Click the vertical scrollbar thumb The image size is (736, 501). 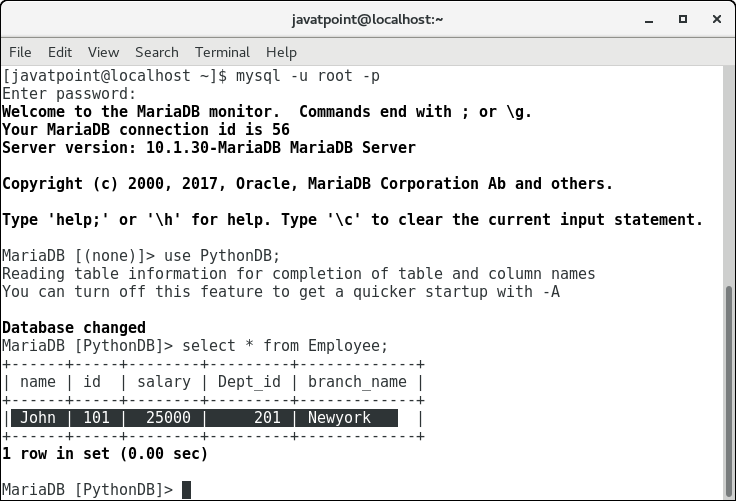coord(728,390)
